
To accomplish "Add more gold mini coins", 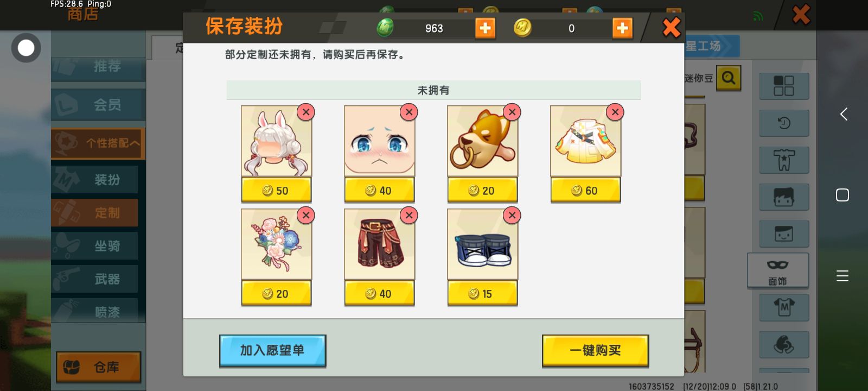I will coord(622,28).
